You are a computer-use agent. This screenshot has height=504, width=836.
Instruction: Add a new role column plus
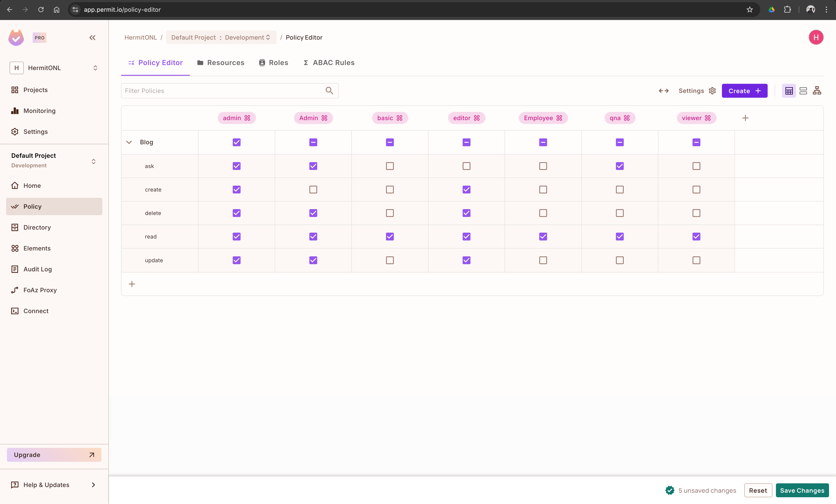click(x=745, y=118)
